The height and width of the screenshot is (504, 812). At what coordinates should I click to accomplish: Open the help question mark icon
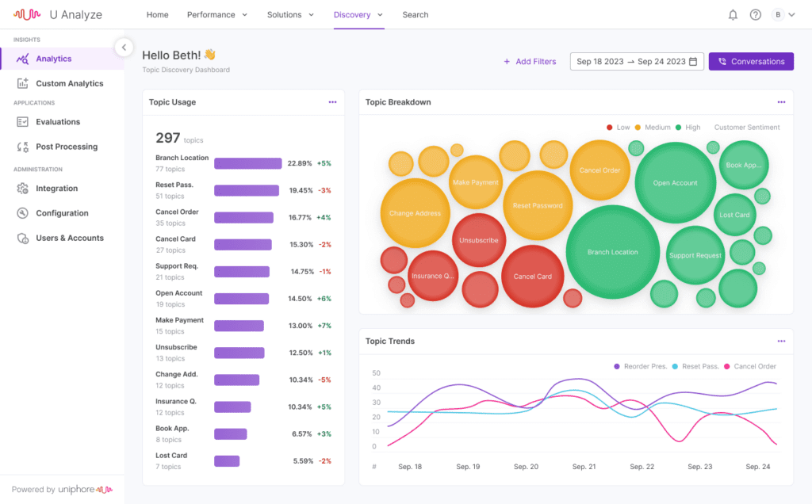(755, 15)
